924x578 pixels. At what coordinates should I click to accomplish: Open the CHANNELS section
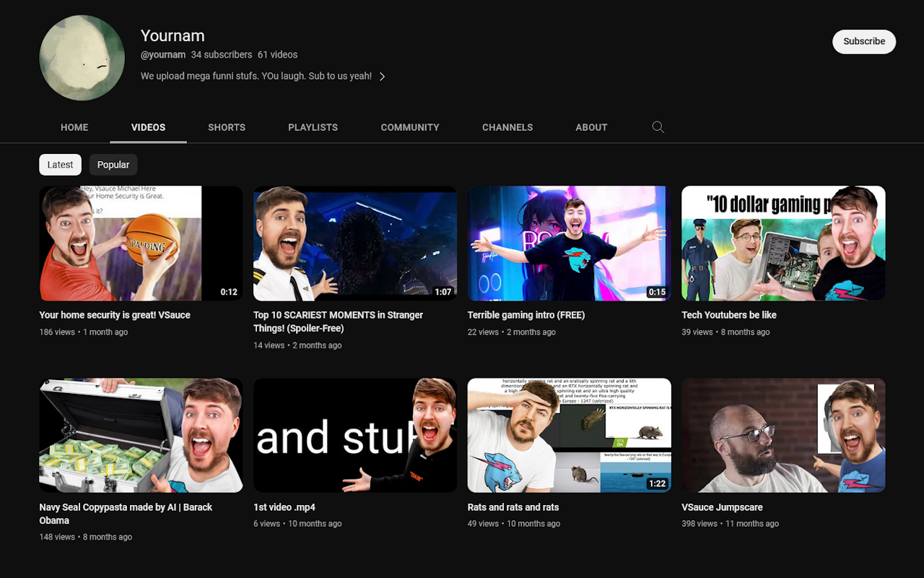click(507, 127)
